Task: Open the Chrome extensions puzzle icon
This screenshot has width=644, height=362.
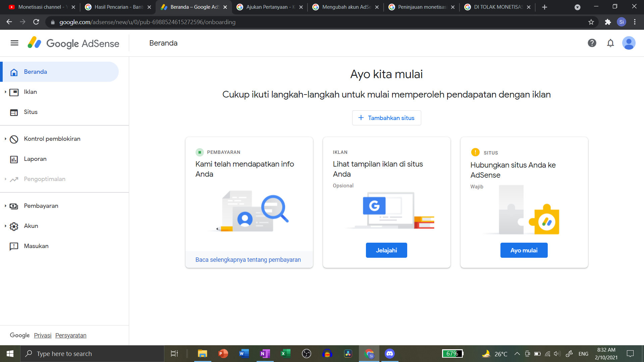Action: point(608,22)
